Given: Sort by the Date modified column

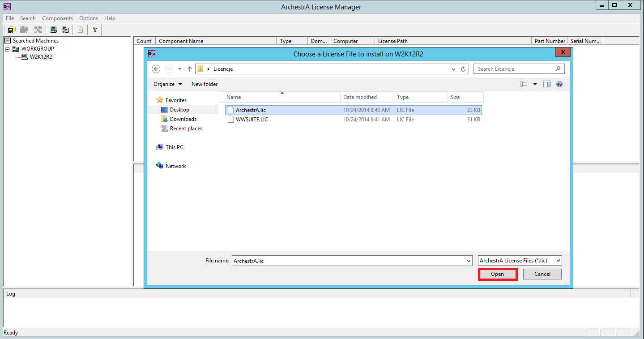Looking at the screenshot, I should (x=367, y=97).
